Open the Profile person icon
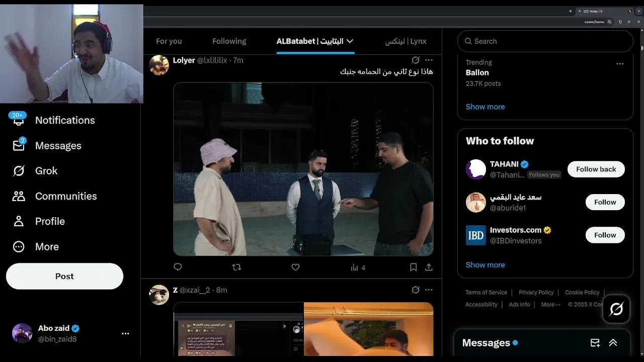The height and width of the screenshot is (362, 644). tap(19, 221)
